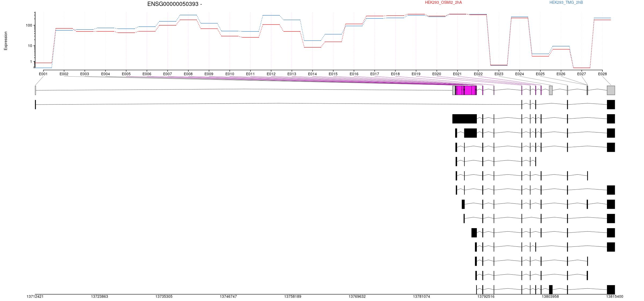The height and width of the screenshot is (301, 644).
Task: Click the wide black exon in third transcript
Action: tap(470, 133)
